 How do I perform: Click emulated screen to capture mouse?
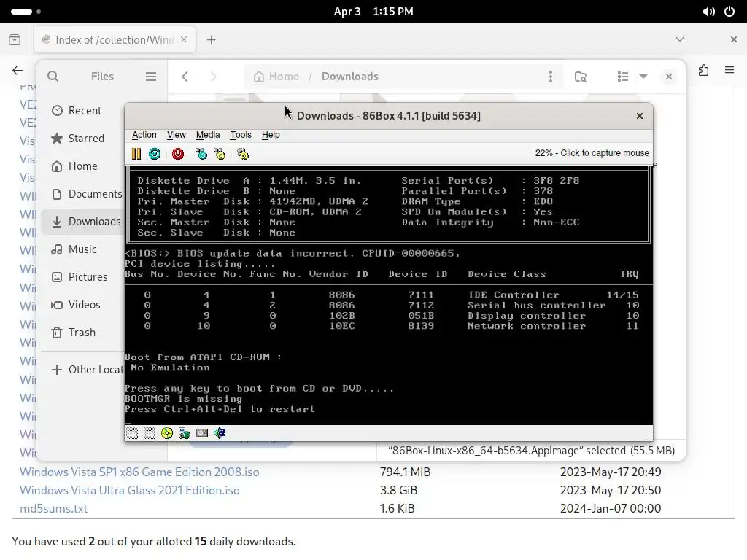(x=388, y=295)
